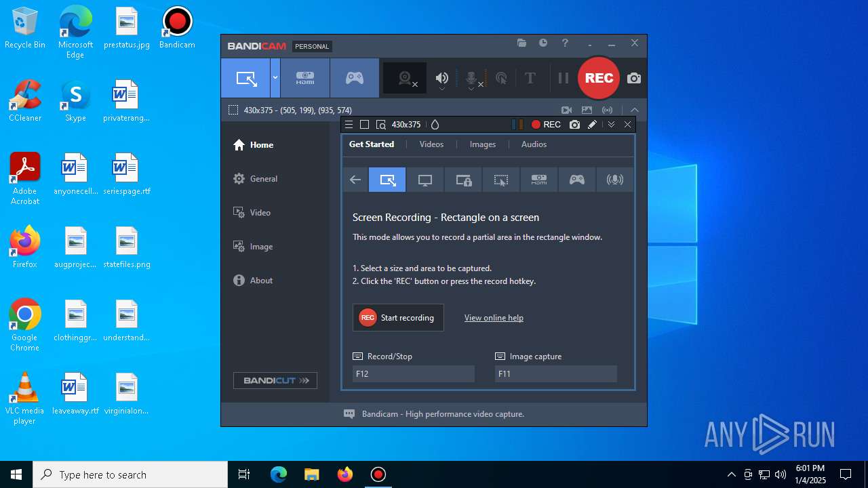Open the 430x375 size dropdown in rectangle bar
Screen dimensions: 868x488
(x=406, y=125)
